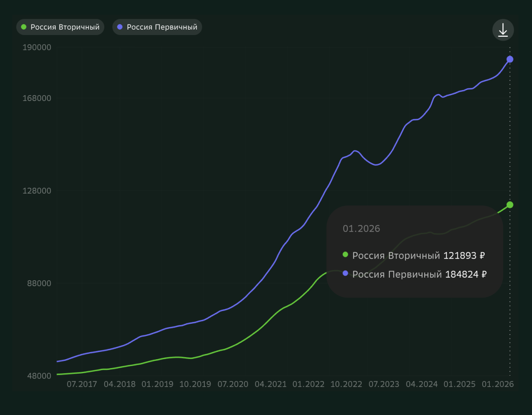
Task: Click the 01.2026 date header in tooltip
Action: (x=361, y=229)
